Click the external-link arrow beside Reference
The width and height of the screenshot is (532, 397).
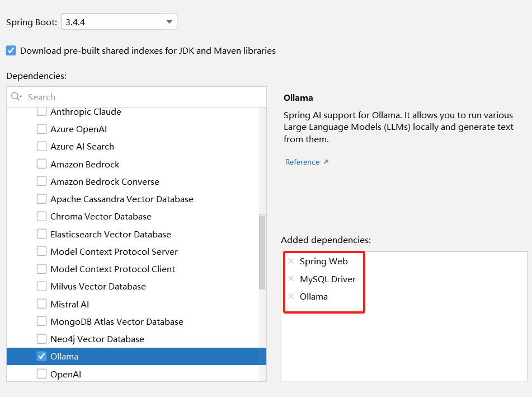coord(326,162)
